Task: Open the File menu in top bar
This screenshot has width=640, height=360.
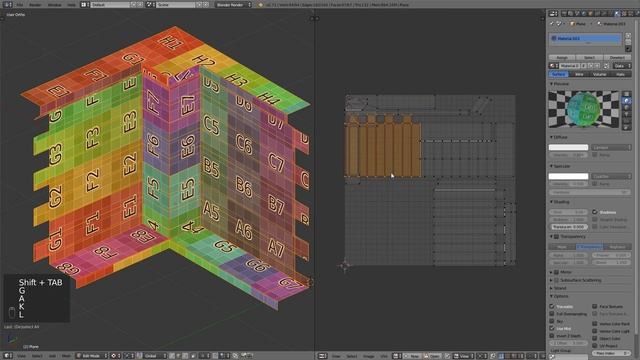Action: pos(20,4)
